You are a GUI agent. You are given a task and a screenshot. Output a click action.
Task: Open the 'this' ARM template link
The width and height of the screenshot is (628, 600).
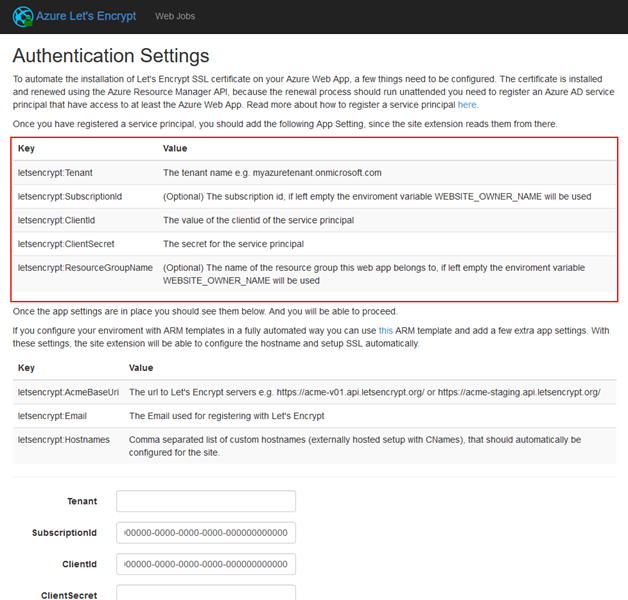(x=386, y=329)
